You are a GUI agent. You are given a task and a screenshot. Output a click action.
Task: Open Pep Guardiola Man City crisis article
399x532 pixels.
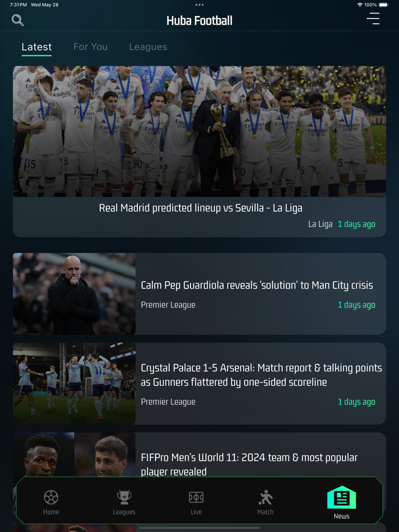(x=257, y=285)
